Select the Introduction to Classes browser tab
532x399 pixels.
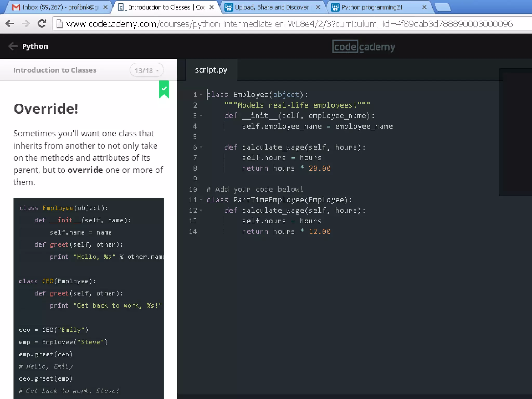[167, 7]
